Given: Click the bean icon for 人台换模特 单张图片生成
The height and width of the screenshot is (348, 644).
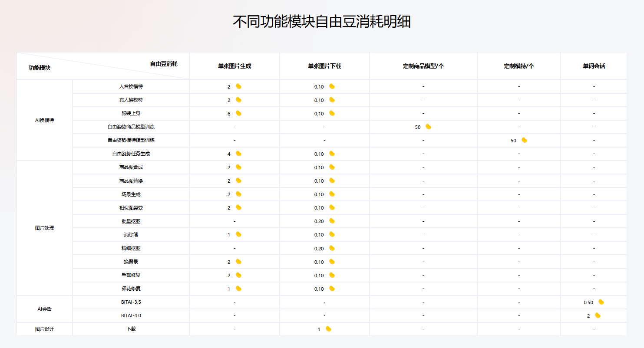Looking at the screenshot, I should (x=238, y=86).
